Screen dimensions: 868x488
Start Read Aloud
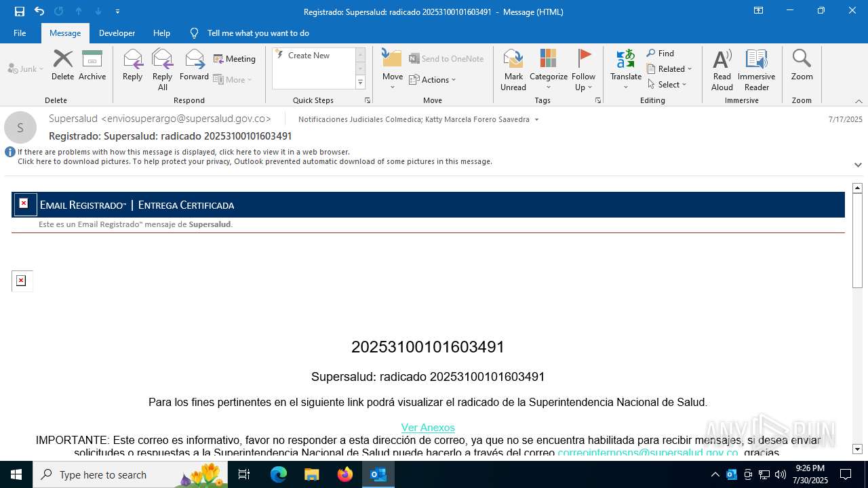[x=722, y=70]
